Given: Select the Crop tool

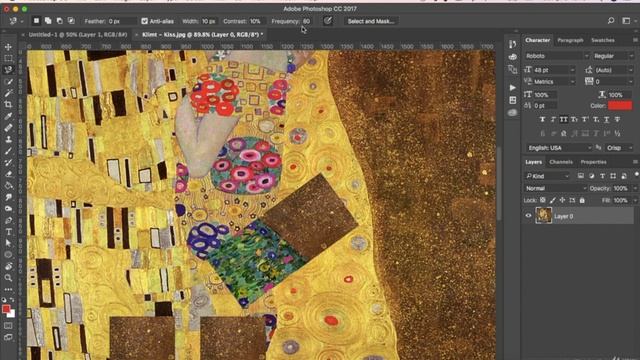Looking at the screenshot, I should 8,104.
